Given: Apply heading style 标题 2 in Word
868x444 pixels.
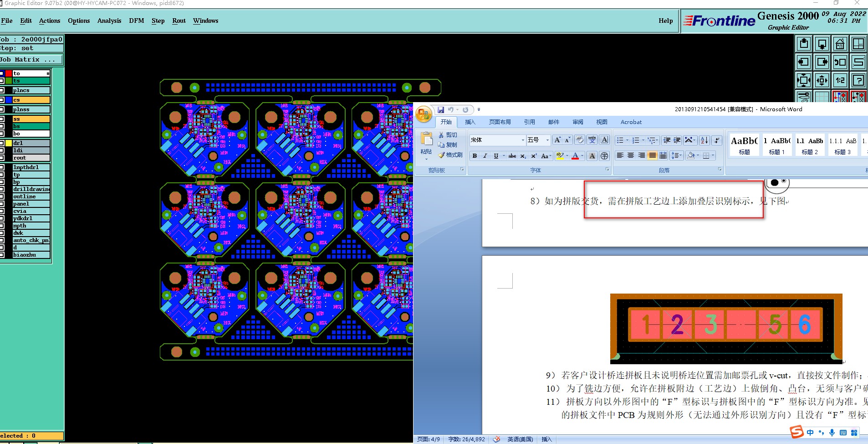Looking at the screenshot, I should coord(810,145).
